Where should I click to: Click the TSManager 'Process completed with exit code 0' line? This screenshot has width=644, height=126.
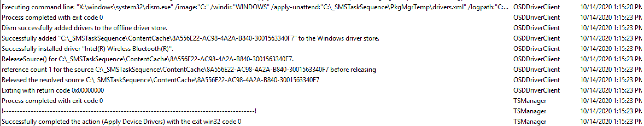[x=52, y=101]
